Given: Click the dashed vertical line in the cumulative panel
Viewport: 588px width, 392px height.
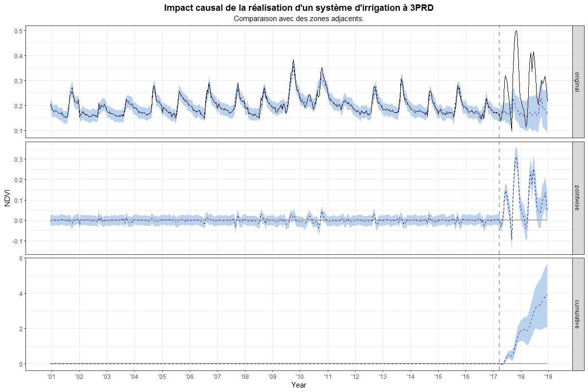Looking at the screenshot, I should 499,314.
